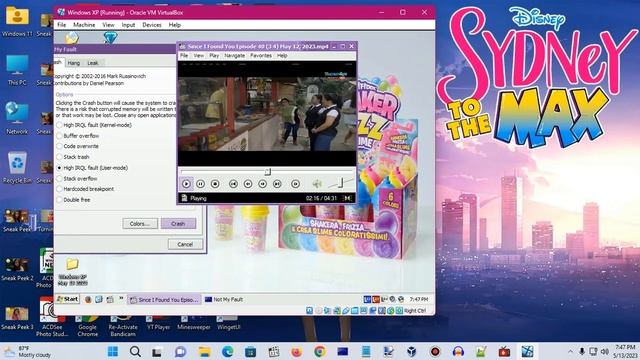The height and width of the screenshot is (360, 640).
Task: Select High IRQL fault (User-mode) option
Action: point(92,168)
